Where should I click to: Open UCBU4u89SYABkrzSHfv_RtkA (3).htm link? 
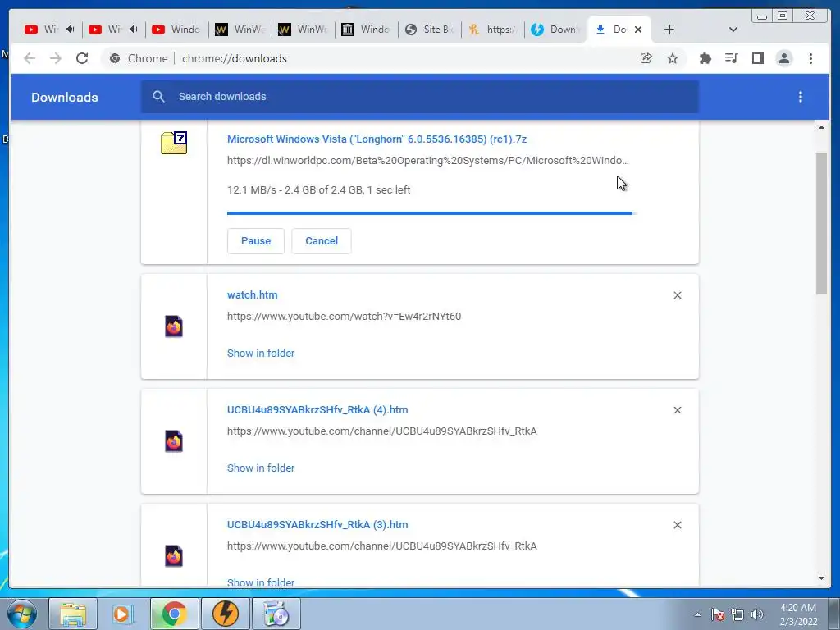(317, 524)
